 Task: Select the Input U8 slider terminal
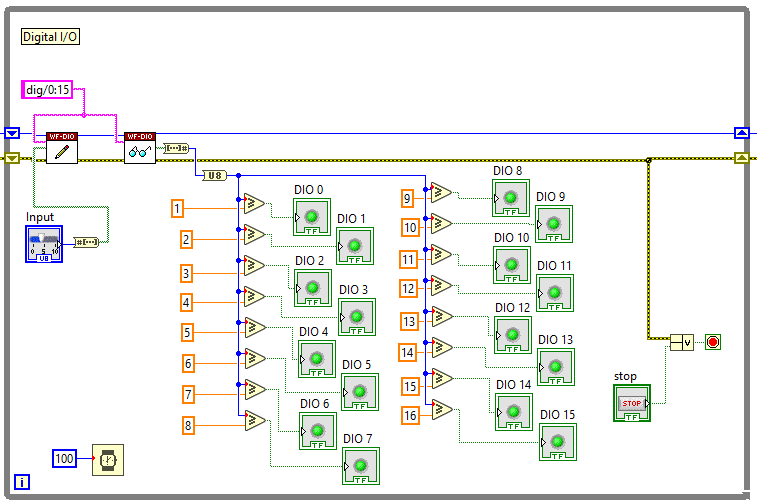point(44,244)
